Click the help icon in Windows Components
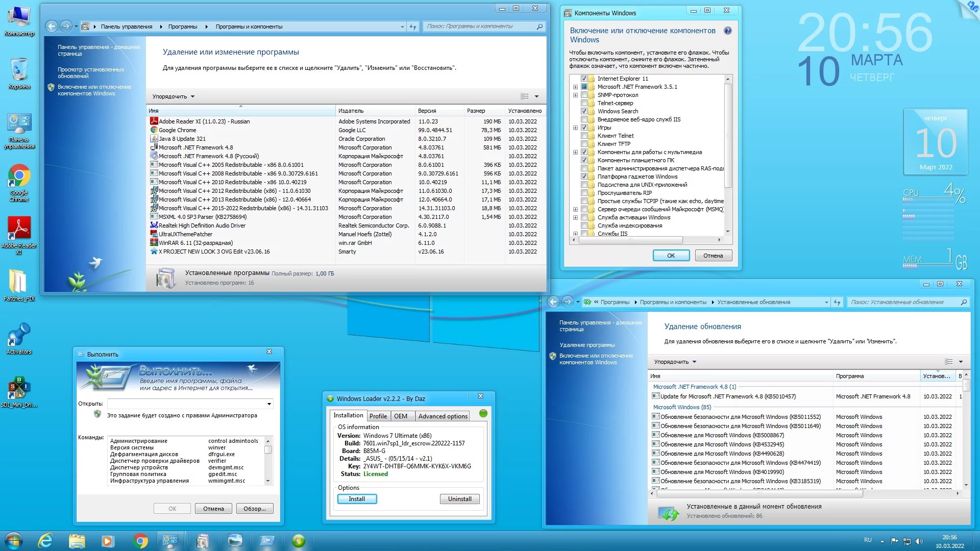Image resolution: width=980 pixels, height=551 pixels. 728,31
